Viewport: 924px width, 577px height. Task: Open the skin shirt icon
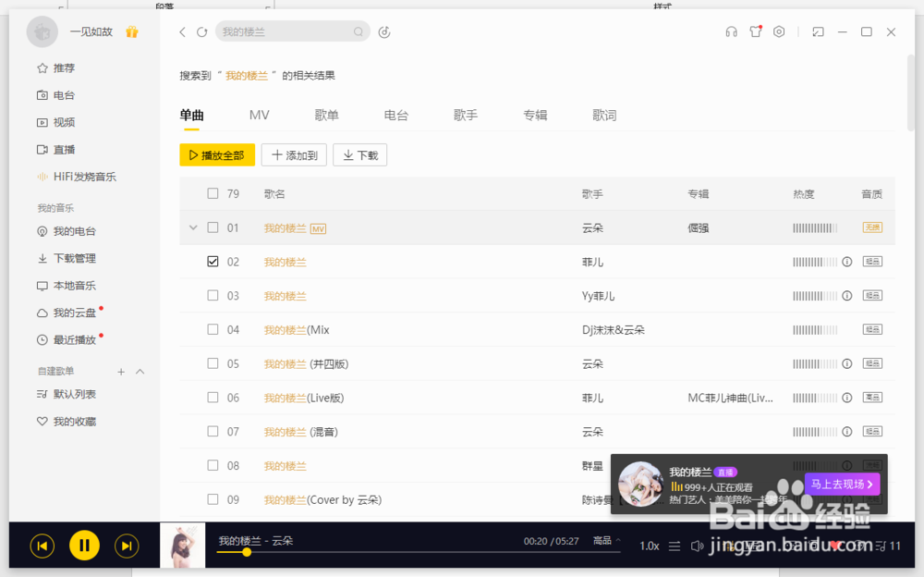[756, 31]
